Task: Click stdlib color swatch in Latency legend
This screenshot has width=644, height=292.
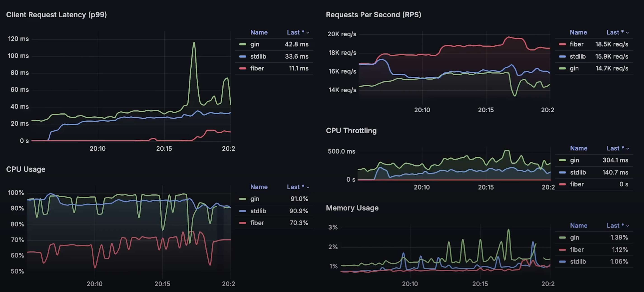Action: (x=242, y=57)
